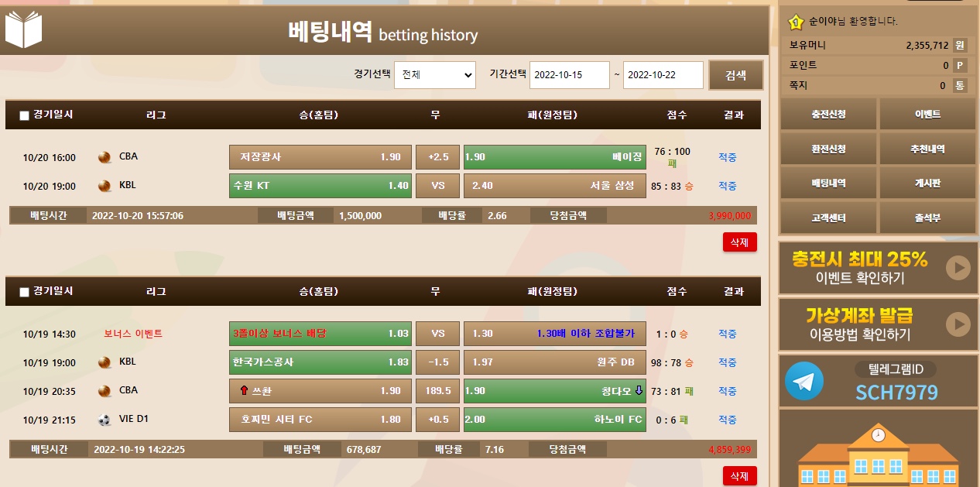The image size is (980, 487).
Task: Tick the 경기일시 checkbox in second bet table
Action: (24, 292)
